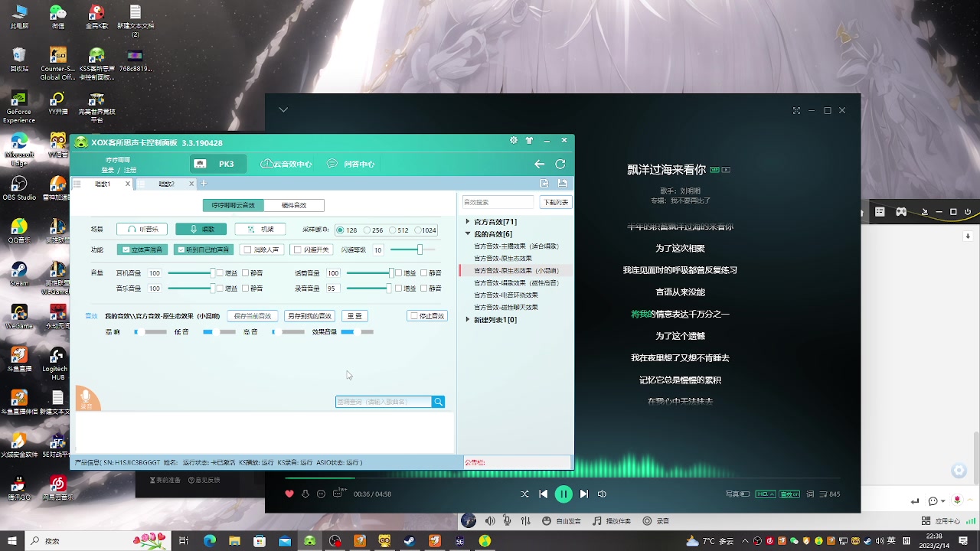Click the 下载列表 download list button
The image size is (980, 551).
click(556, 201)
